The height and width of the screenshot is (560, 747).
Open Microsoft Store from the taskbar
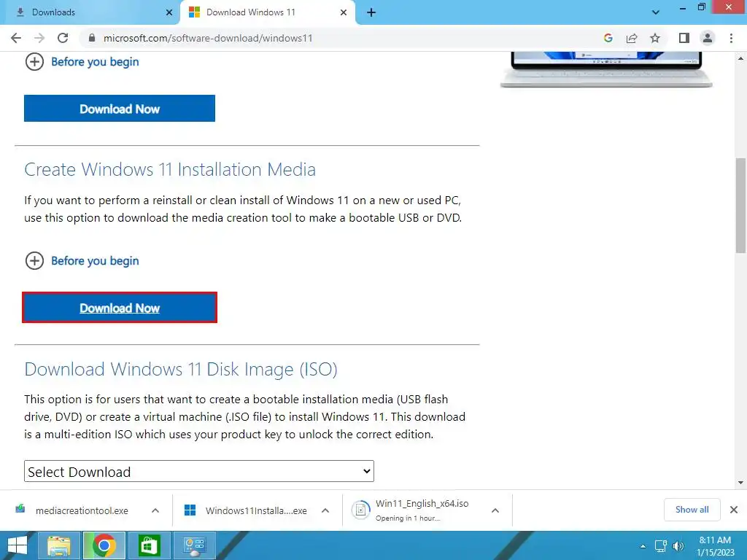[x=149, y=545]
